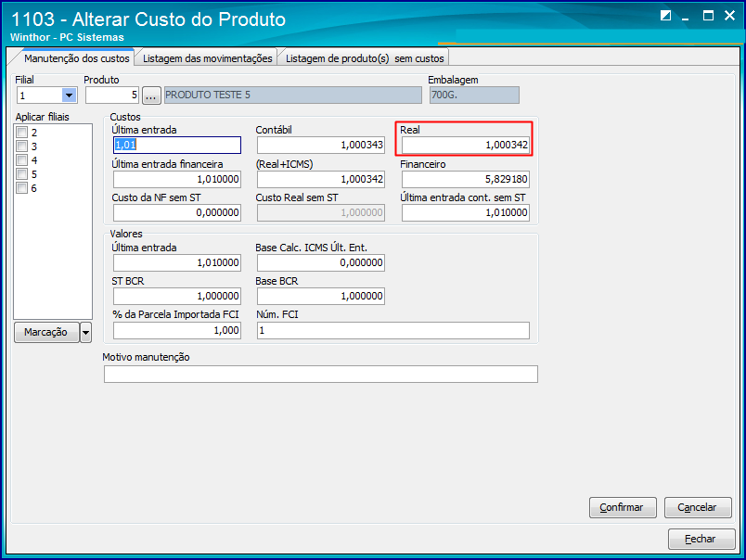Click the (Real+ICMS) field

pyautogui.click(x=321, y=179)
